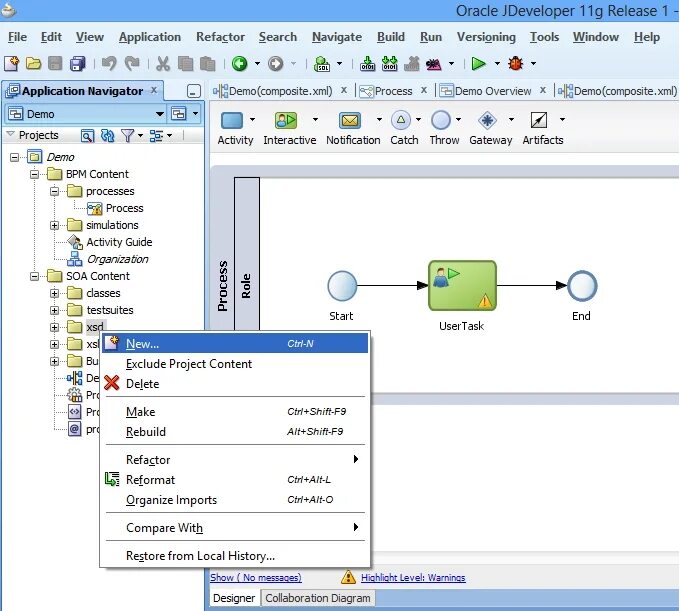Open the Demo application dropdown

tap(160, 114)
